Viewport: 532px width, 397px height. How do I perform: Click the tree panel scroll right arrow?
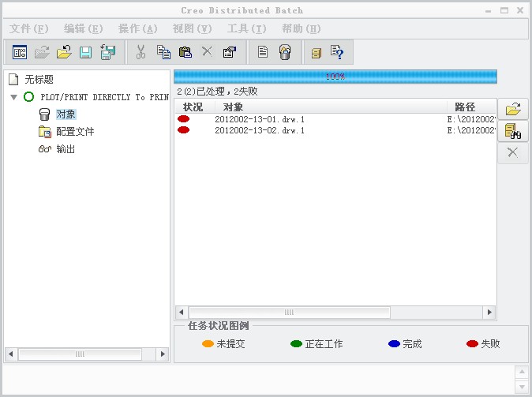[163, 354]
